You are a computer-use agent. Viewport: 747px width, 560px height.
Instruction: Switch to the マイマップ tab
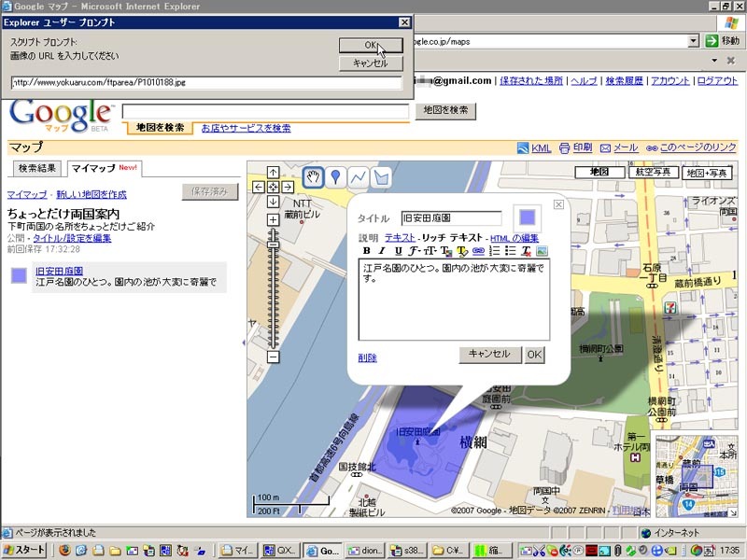(x=105, y=168)
